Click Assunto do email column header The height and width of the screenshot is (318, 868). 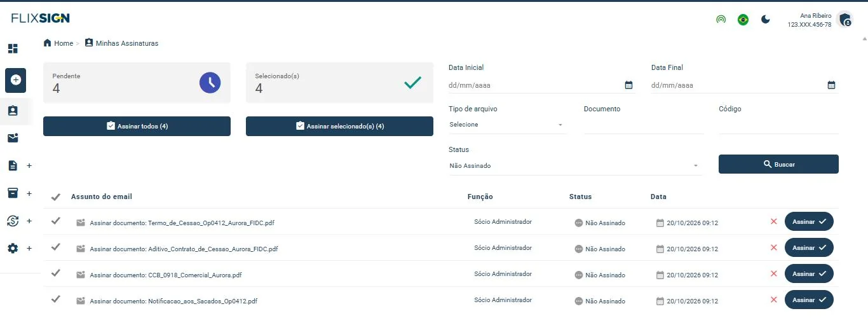click(102, 197)
